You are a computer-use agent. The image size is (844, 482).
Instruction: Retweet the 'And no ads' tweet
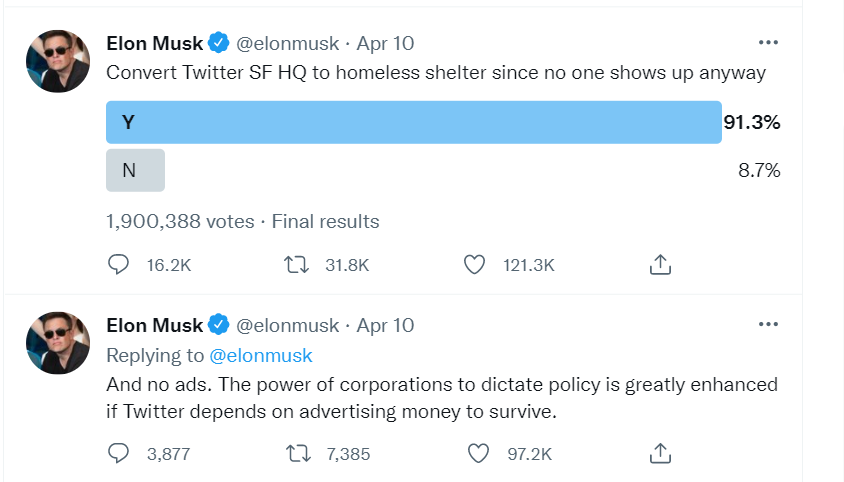tap(296, 453)
